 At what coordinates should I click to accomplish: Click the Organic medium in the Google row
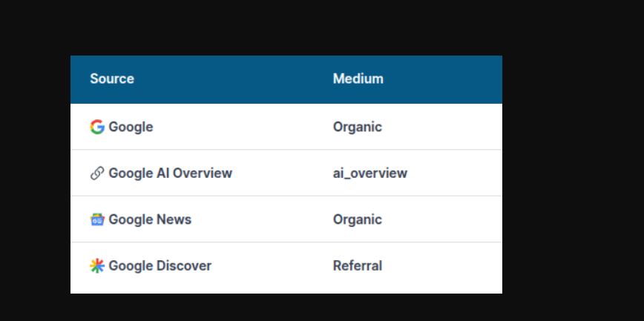click(357, 127)
